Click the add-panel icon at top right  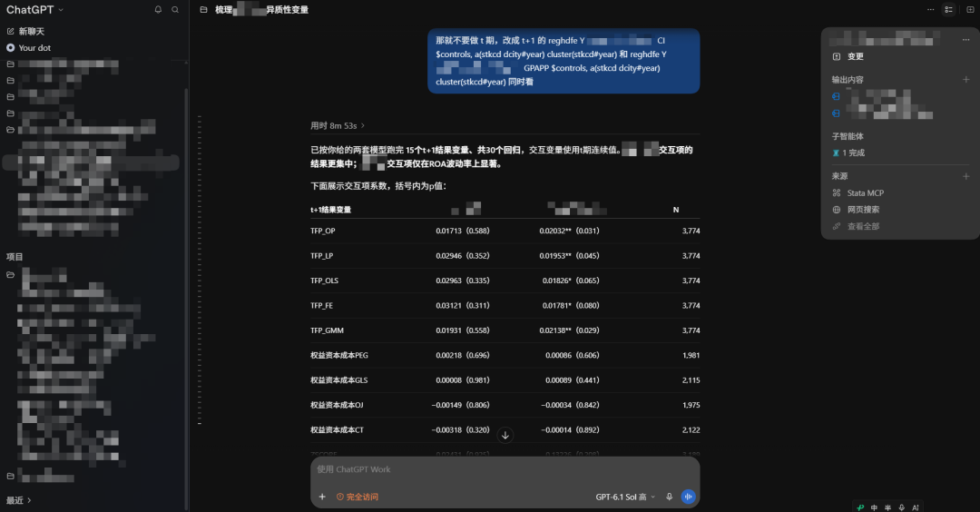tap(970, 9)
